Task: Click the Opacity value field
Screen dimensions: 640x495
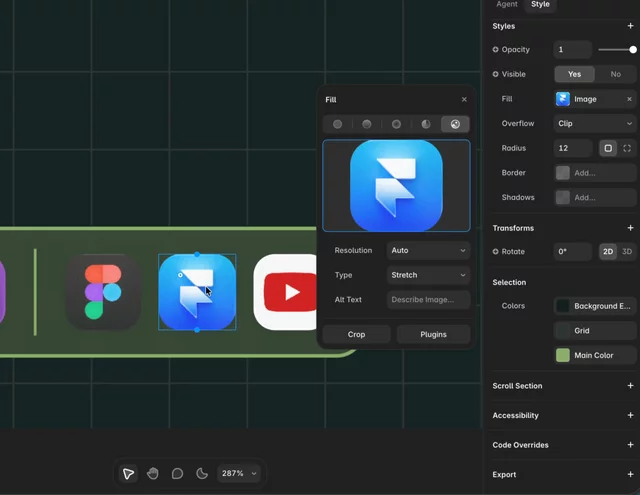Action: click(573, 49)
